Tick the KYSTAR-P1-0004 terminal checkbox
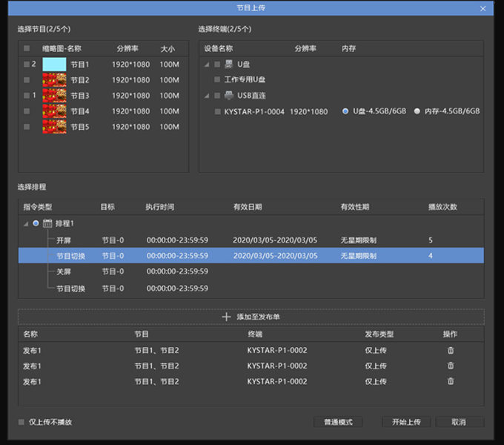 [217, 112]
